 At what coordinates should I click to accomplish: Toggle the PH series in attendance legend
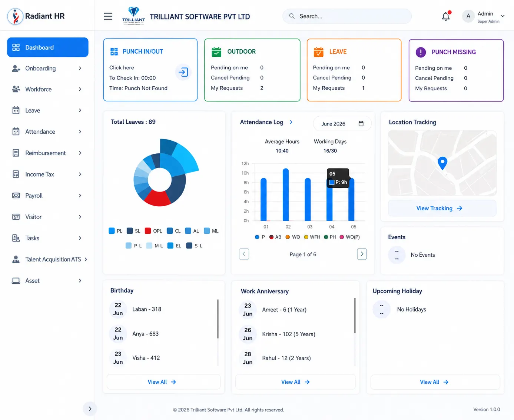330,237
